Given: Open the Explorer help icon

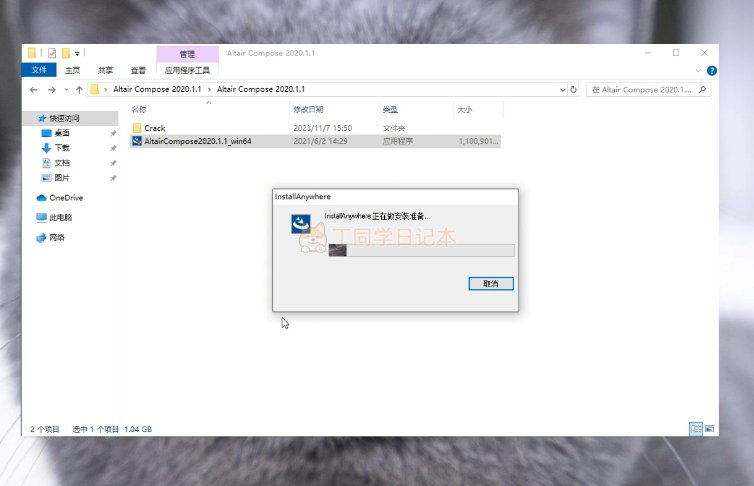Looking at the screenshot, I should pyautogui.click(x=712, y=71).
